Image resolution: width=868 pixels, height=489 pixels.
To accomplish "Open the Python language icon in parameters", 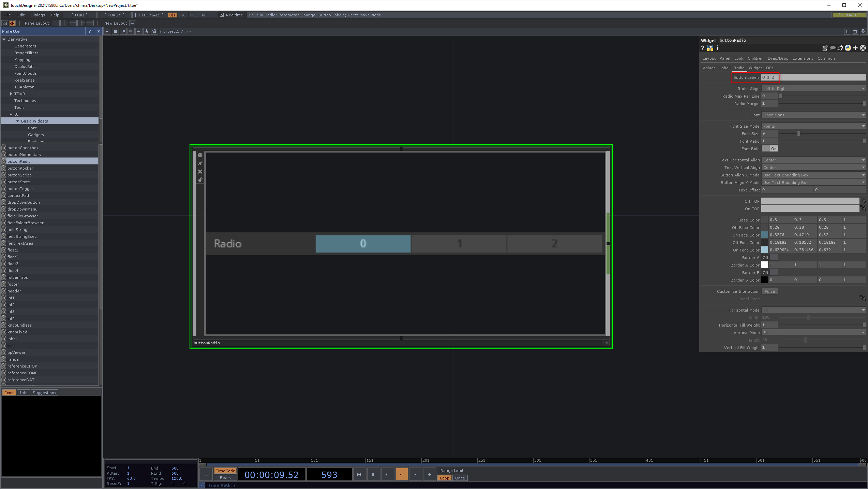I will (848, 48).
